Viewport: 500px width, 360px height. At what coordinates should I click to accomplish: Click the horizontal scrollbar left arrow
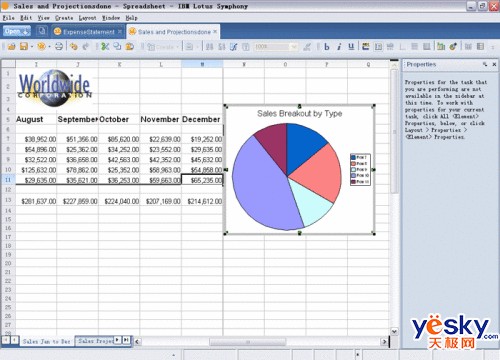coord(137,342)
